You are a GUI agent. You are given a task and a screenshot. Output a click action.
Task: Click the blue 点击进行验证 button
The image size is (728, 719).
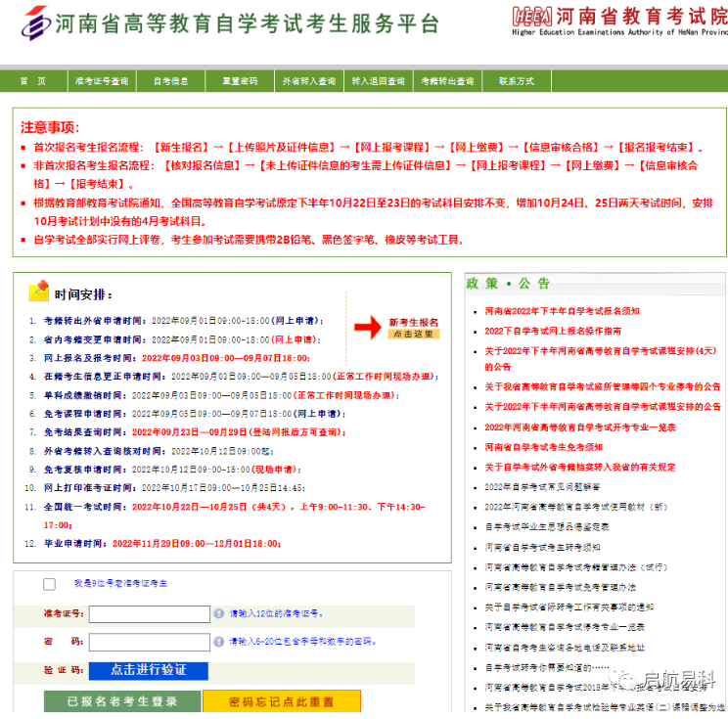click(x=149, y=670)
